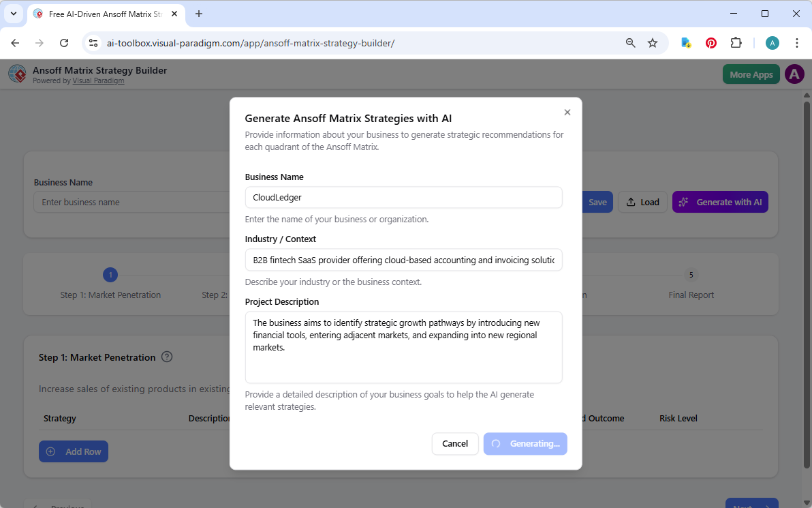Click the plus icon on Add Row

50,451
